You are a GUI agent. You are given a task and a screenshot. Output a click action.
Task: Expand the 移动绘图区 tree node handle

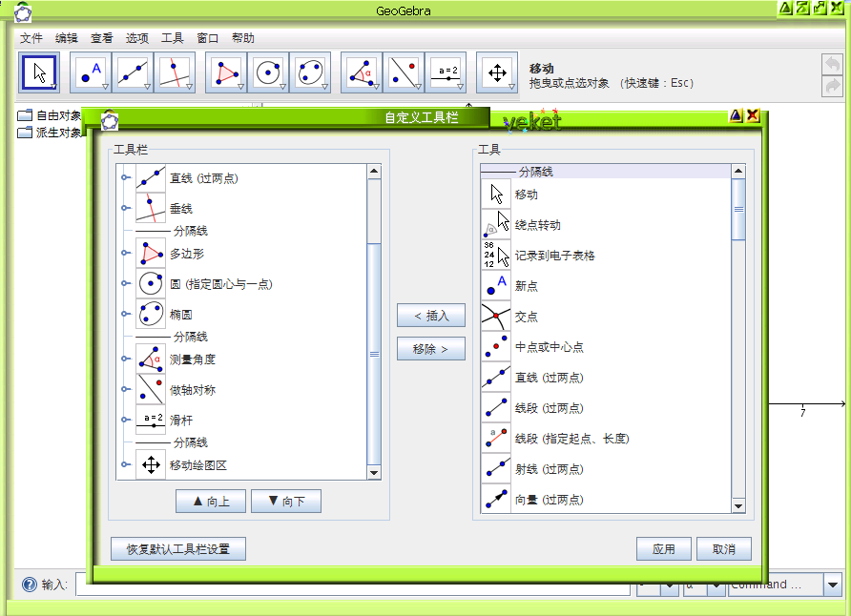[x=125, y=464]
